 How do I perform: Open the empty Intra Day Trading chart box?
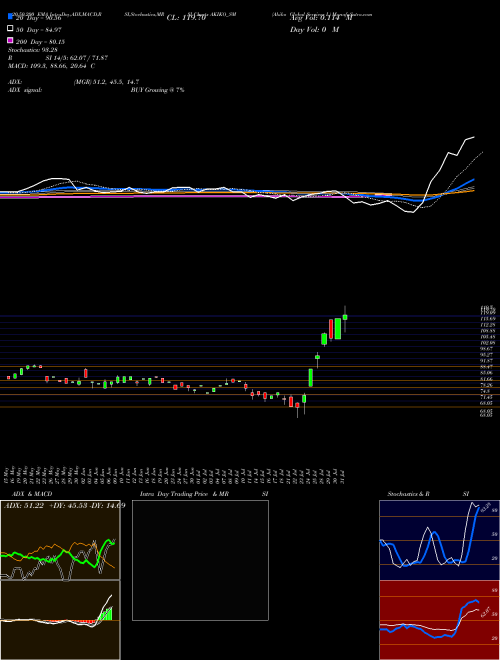click(x=200, y=560)
